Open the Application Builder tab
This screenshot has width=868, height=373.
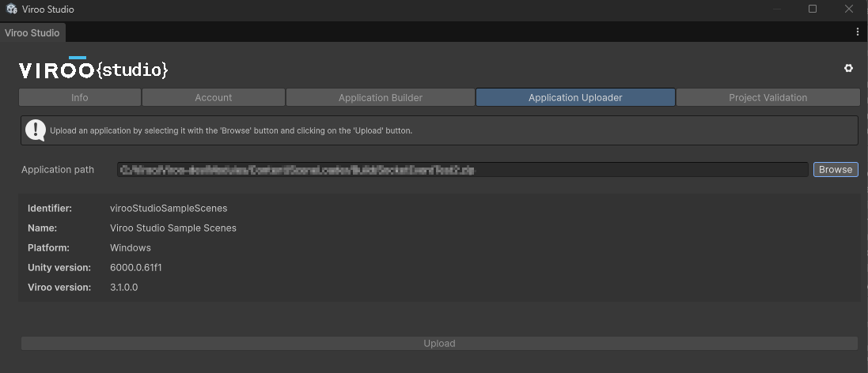point(381,97)
